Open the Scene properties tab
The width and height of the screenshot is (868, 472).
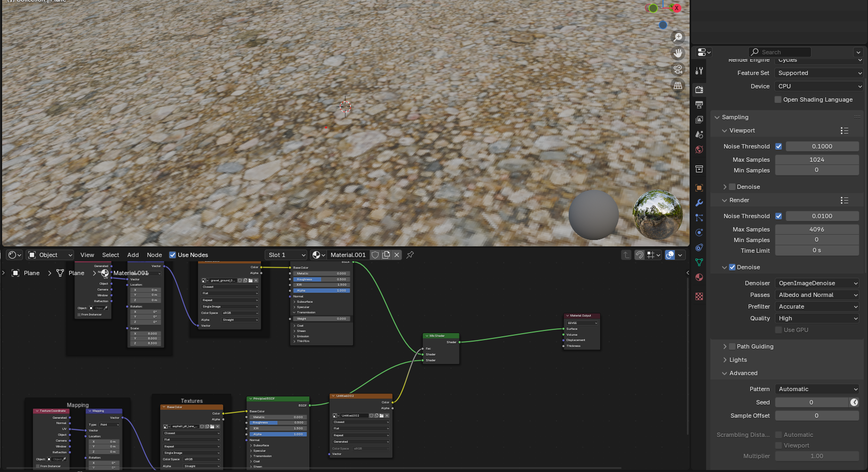coord(699,135)
